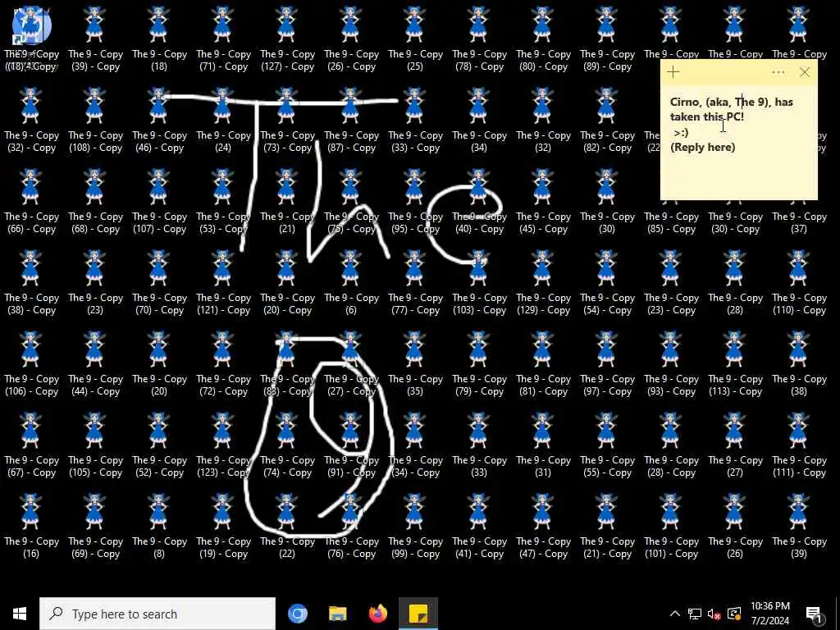Open the network status tray icon
840x630 pixels.
pos(694,614)
